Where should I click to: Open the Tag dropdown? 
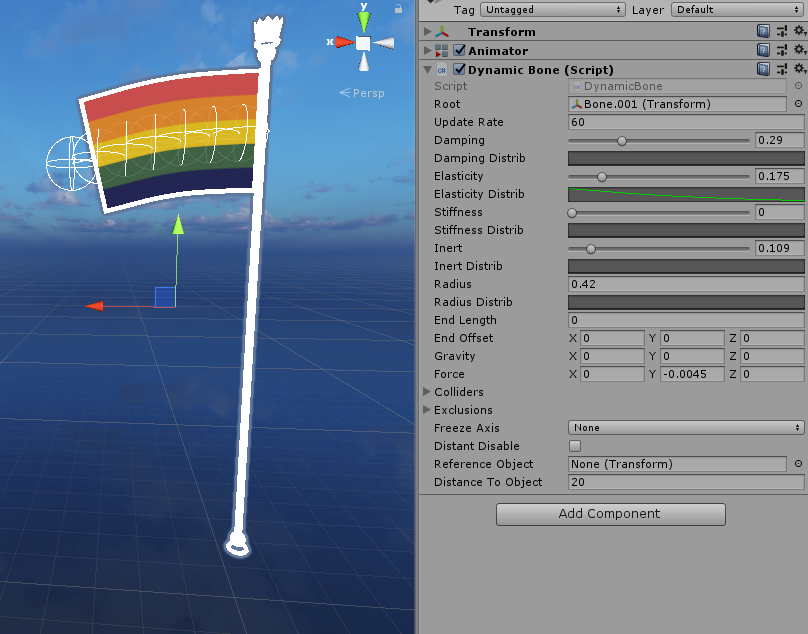[552, 9]
